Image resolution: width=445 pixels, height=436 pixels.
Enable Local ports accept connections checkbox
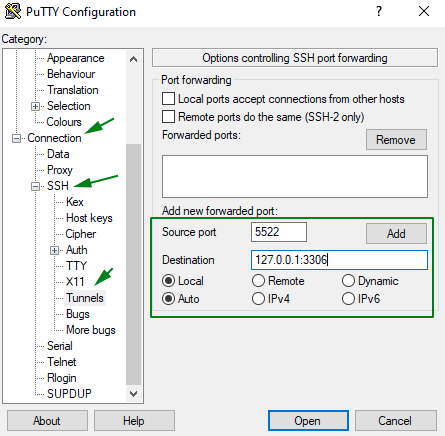point(168,99)
